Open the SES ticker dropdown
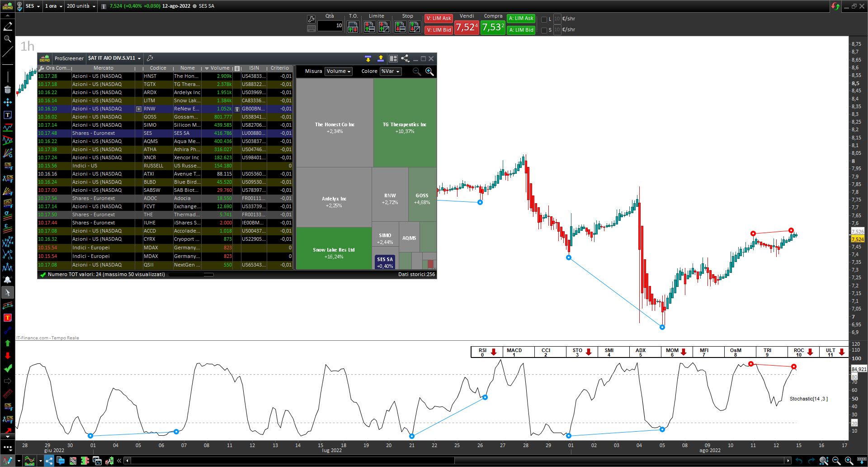 tap(33, 6)
